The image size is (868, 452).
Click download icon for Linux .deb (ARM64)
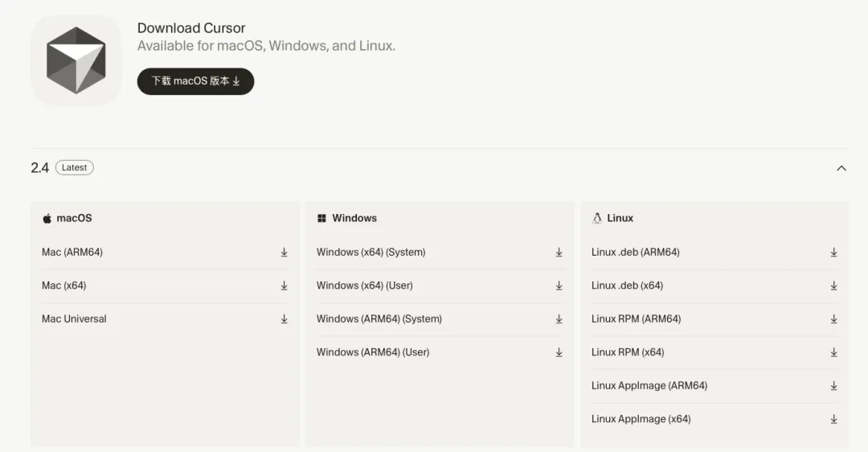pyautogui.click(x=833, y=253)
